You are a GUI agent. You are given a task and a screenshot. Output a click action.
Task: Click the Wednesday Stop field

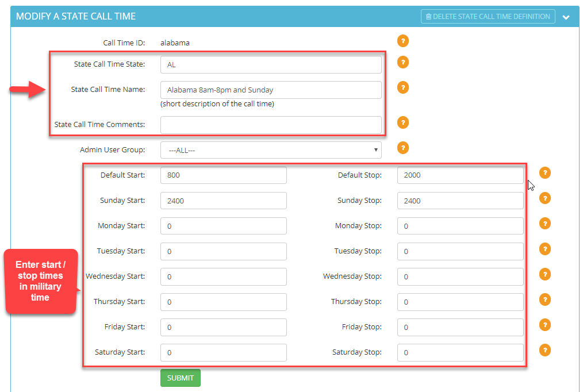(461, 276)
